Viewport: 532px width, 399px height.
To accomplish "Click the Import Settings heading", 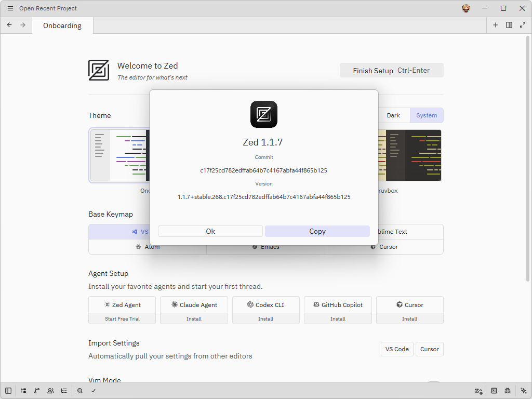I will pyautogui.click(x=114, y=343).
